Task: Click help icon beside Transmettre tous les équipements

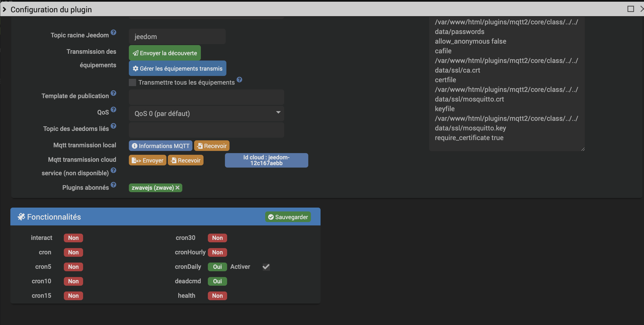Action: click(x=239, y=80)
